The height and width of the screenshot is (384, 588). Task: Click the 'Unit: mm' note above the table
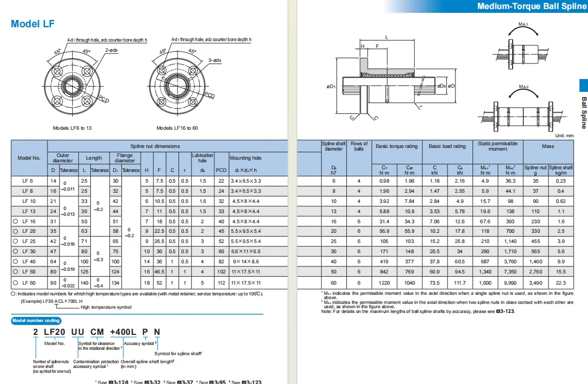pyautogui.click(x=564, y=136)
